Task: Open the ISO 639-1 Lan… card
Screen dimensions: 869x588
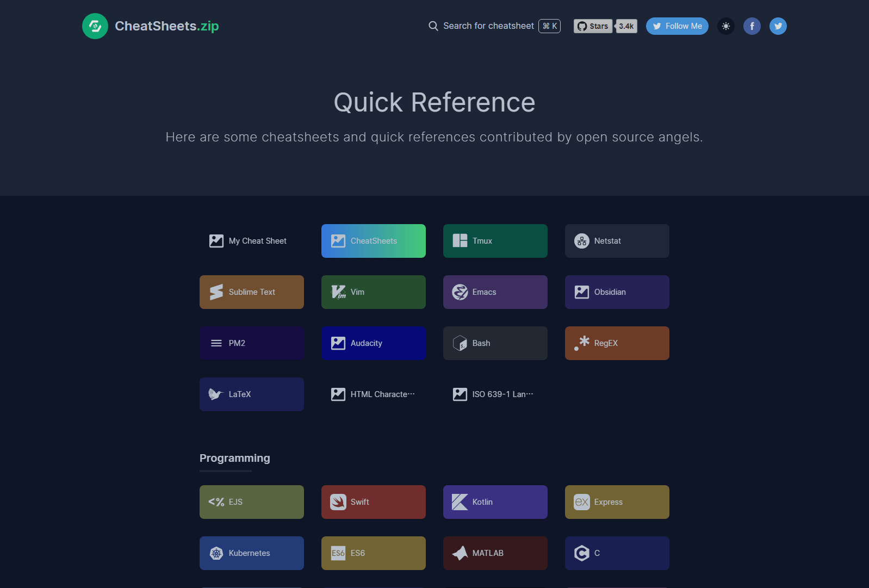Action: 495,394
